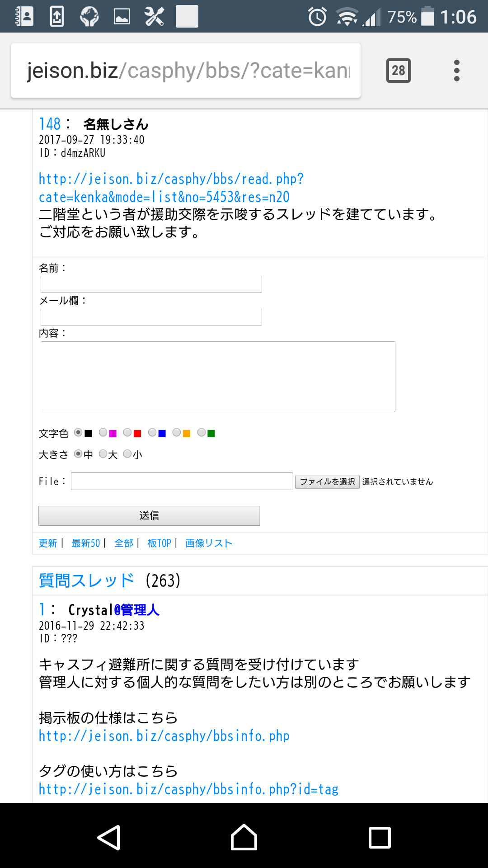Focus the 内容 message text area

tap(218, 377)
